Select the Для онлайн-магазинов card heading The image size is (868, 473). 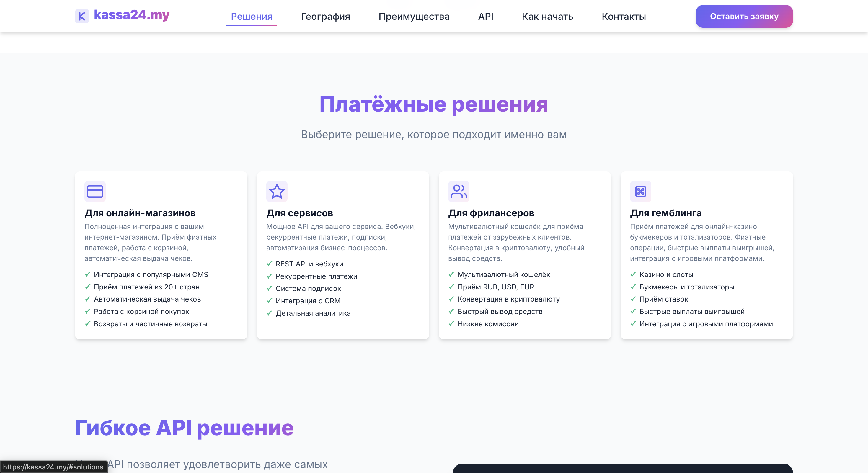click(140, 213)
